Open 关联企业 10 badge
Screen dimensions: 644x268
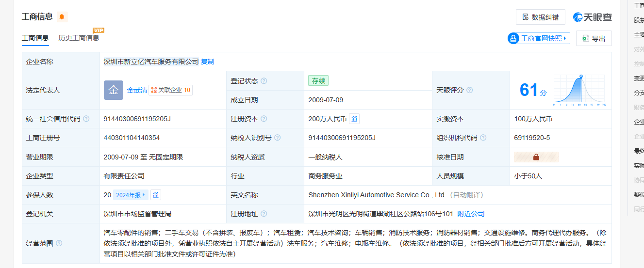pyautogui.click(x=170, y=90)
